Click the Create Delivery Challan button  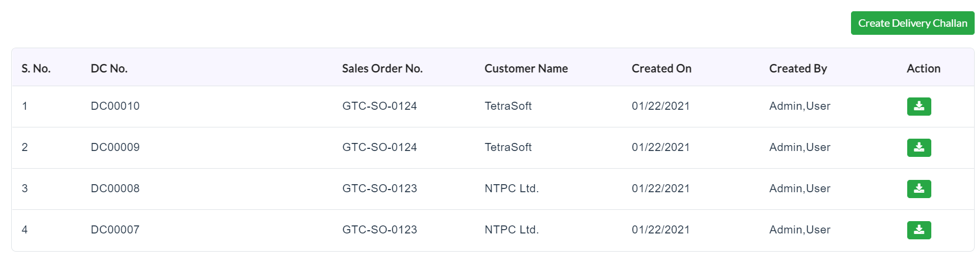[913, 23]
